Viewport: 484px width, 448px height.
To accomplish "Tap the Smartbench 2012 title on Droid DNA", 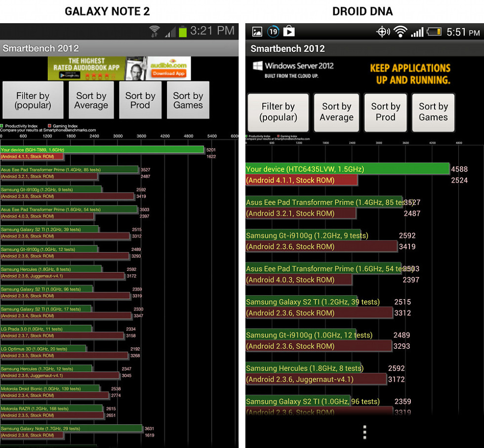I will (287, 49).
